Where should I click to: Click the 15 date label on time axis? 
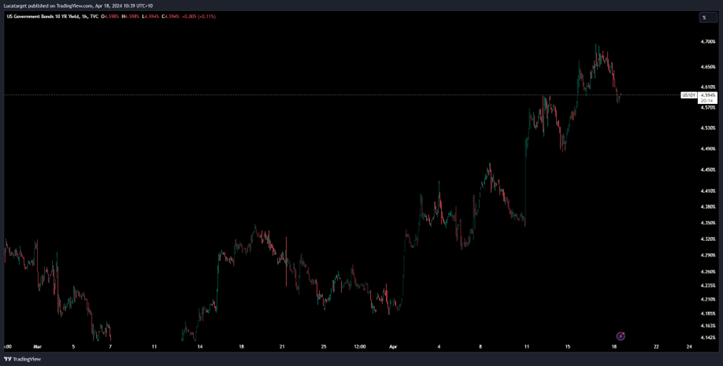[x=568, y=346]
